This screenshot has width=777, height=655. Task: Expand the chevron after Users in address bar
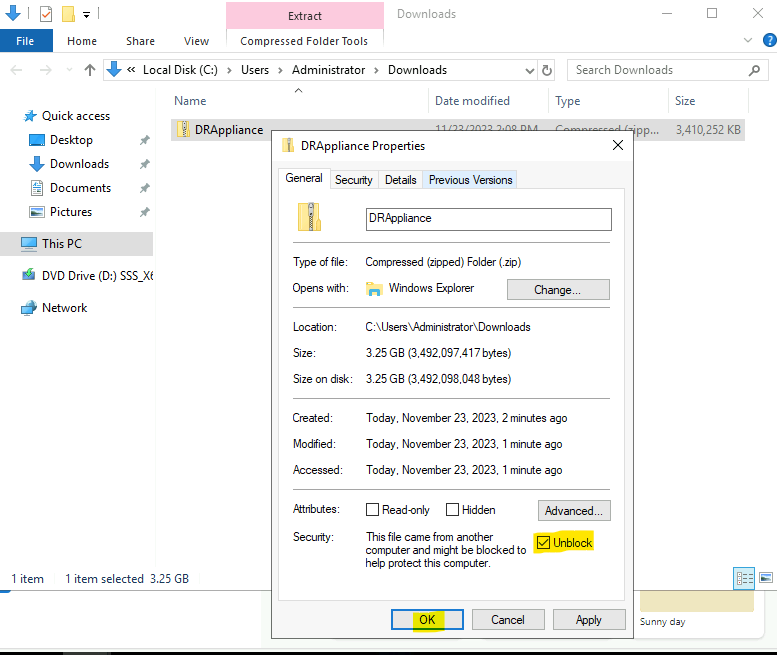coord(280,70)
